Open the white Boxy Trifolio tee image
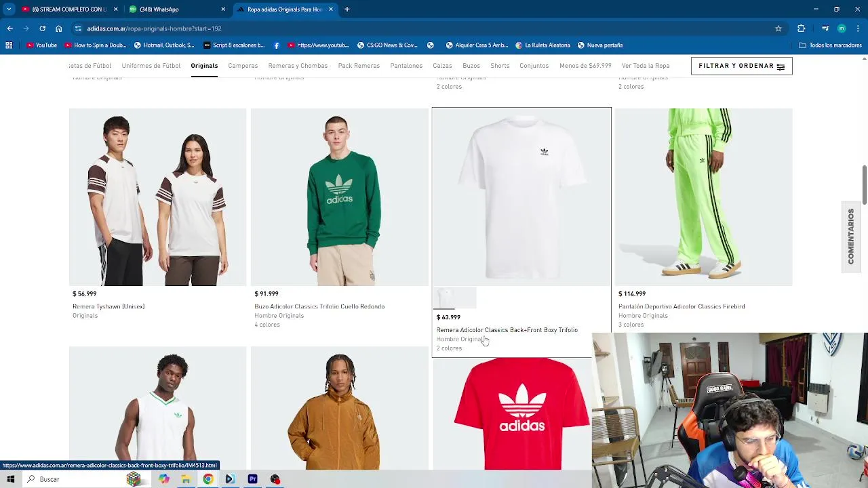 521,197
